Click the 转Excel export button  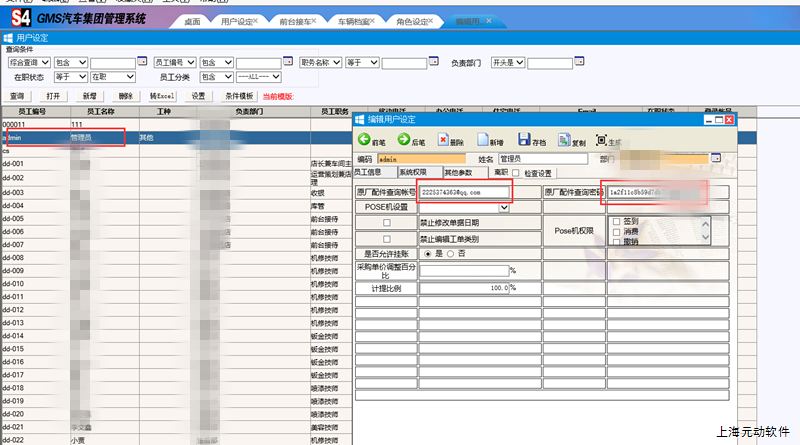pos(162,96)
